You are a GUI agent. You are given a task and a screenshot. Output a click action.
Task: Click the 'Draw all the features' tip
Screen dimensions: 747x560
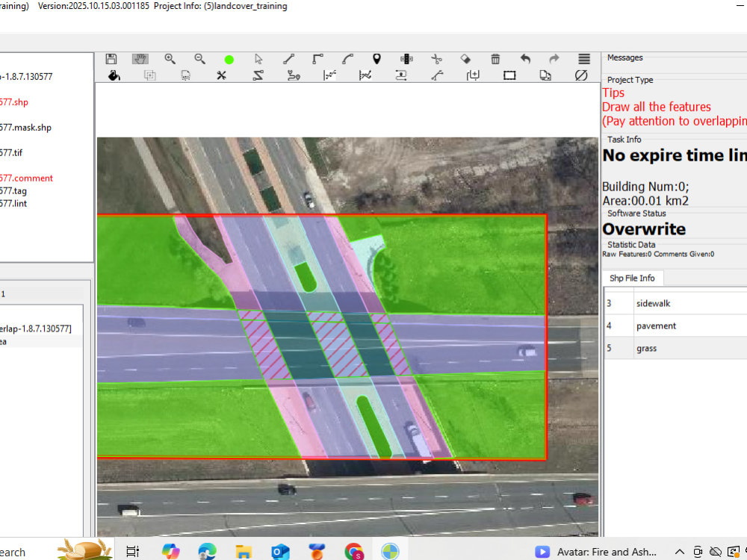pyautogui.click(x=656, y=107)
